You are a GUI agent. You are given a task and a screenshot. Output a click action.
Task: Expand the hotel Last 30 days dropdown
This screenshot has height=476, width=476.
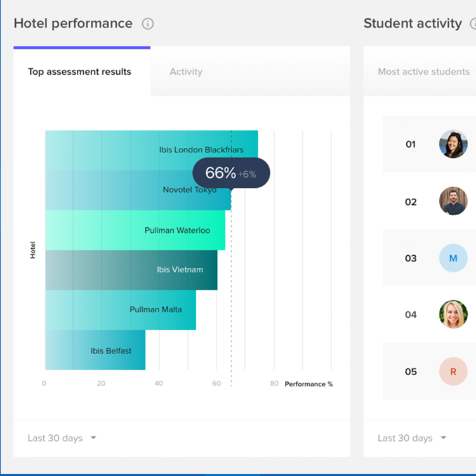click(x=62, y=438)
